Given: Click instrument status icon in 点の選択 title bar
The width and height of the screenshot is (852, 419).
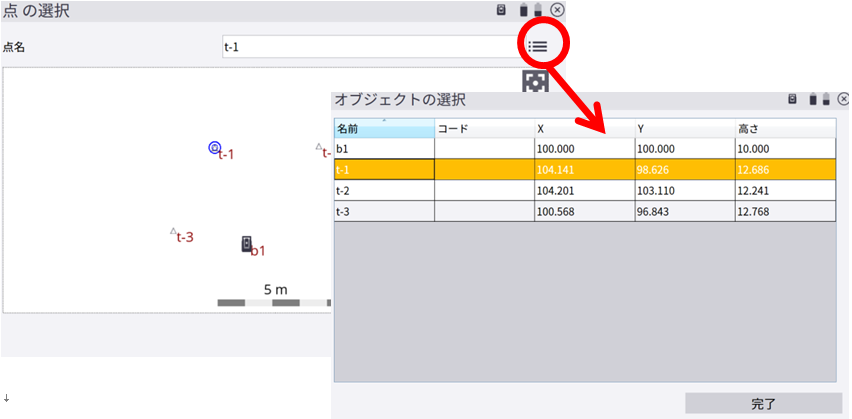Looking at the screenshot, I should [x=502, y=10].
